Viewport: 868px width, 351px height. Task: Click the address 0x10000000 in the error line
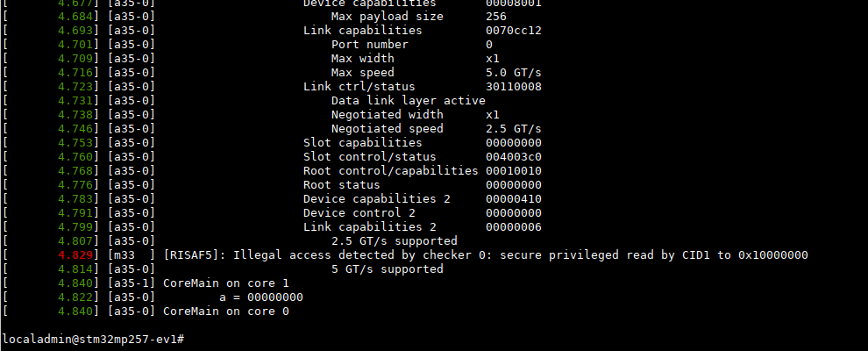(x=772, y=255)
